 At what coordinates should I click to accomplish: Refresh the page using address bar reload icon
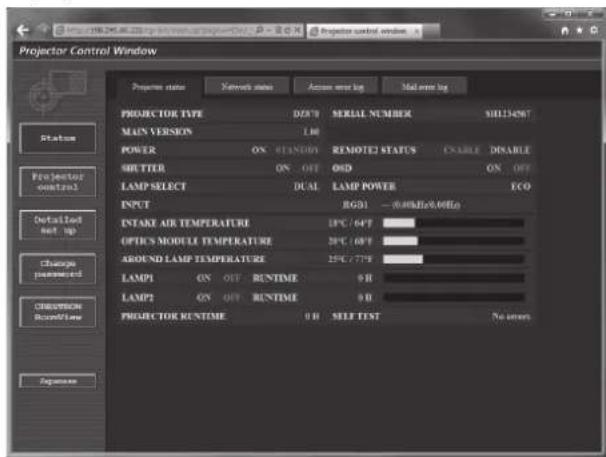(288, 30)
